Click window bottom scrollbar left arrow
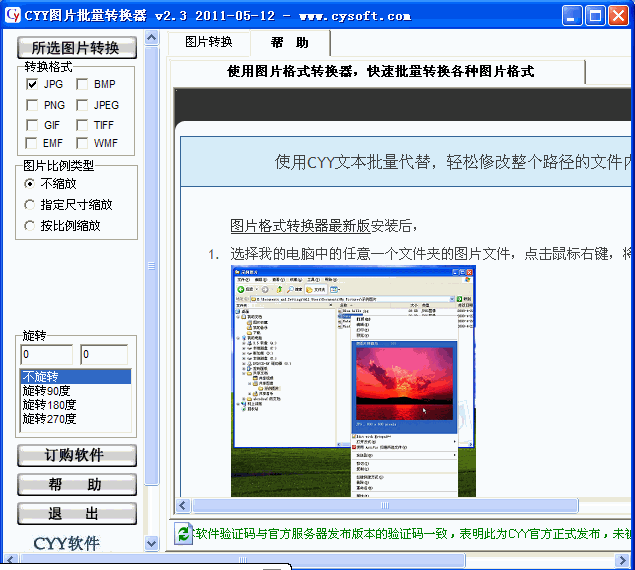The width and height of the screenshot is (635, 570). (10, 560)
